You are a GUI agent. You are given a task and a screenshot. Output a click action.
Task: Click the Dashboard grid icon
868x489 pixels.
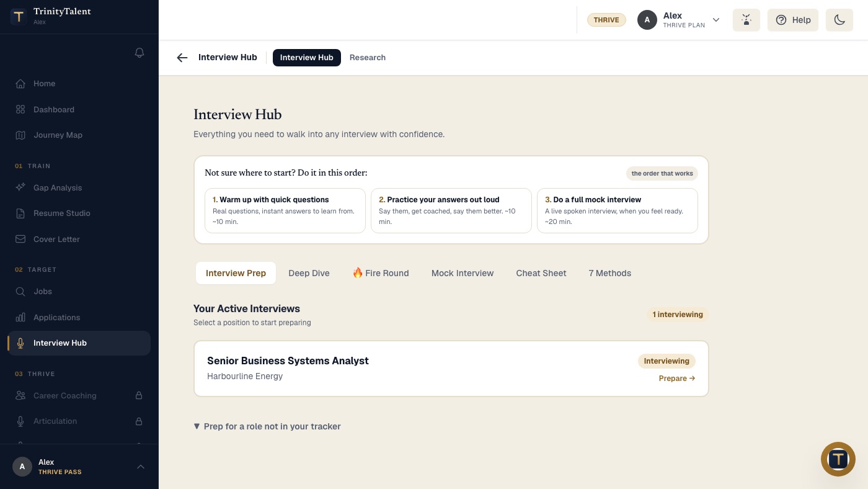(x=20, y=110)
